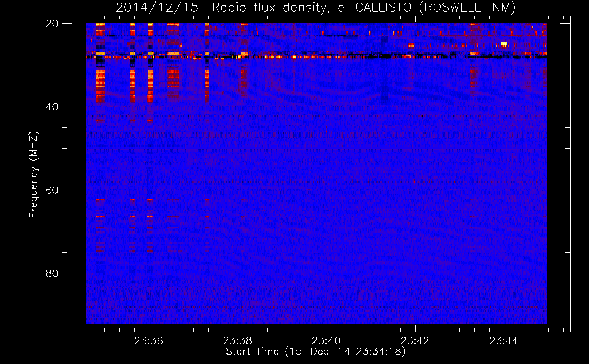Click the '20' frequency tick label
Viewport: 589px width, 364px height.
[52, 24]
